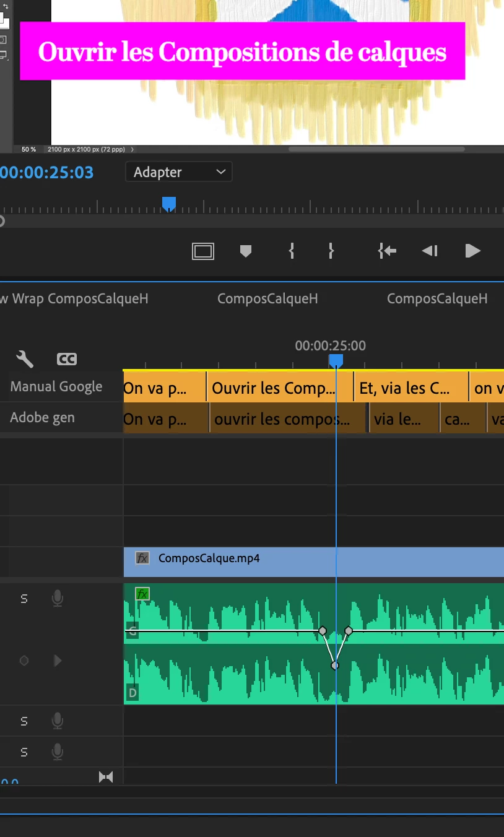This screenshot has width=504, height=837.
Task: Select caption 'Et, via les C...'
Action: 411,388
